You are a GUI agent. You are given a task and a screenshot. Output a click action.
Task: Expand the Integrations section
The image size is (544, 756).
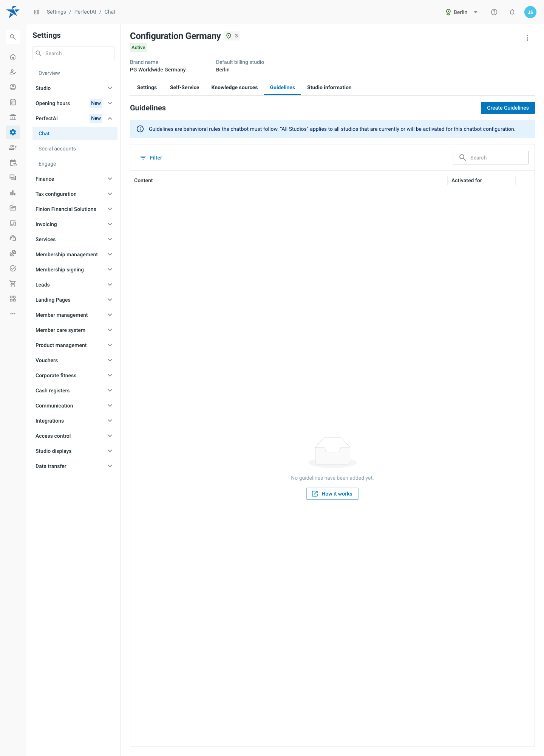coord(75,421)
